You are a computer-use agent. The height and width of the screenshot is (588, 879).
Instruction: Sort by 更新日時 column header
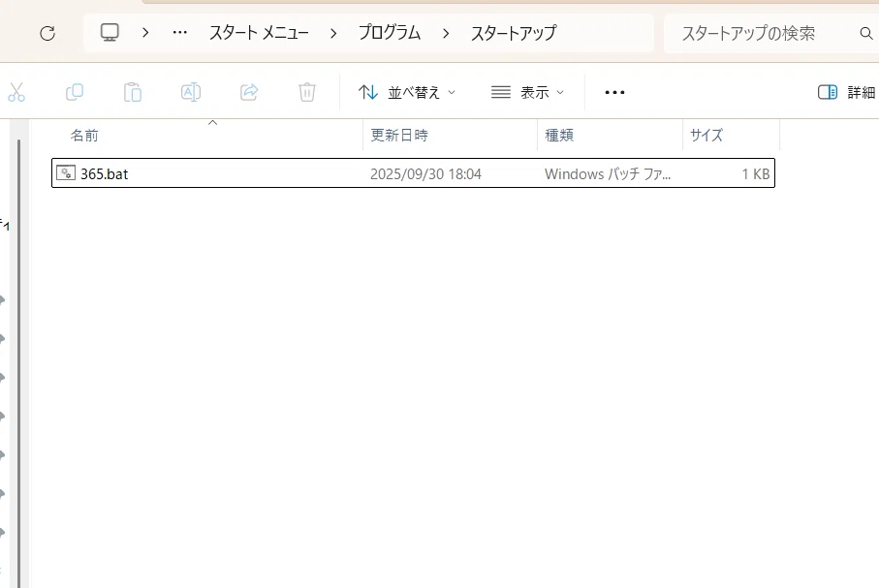tap(399, 135)
